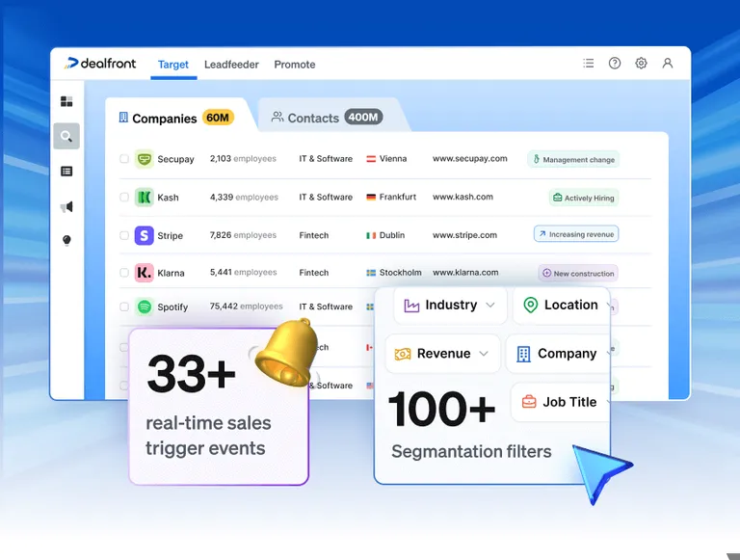
Task: Open the www.kash.com link
Action: click(462, 197)
